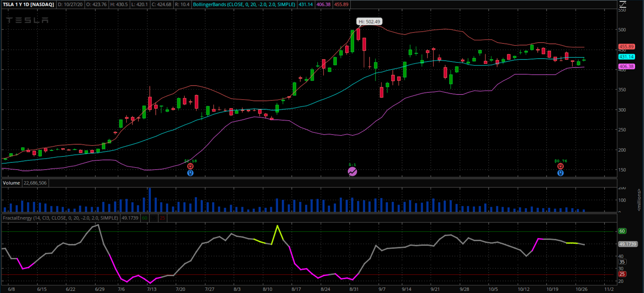Click the red 25 bubble on the FractalEnergy axis
This screenshot has height=293, width=644.
point(622,274)
